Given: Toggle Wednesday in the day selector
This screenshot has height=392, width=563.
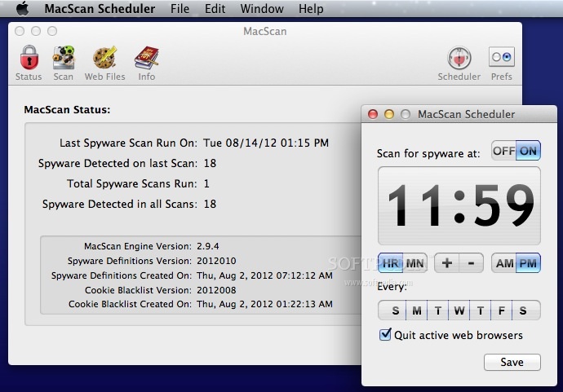Looking at the screenshot, I should [x=459, y=311].
